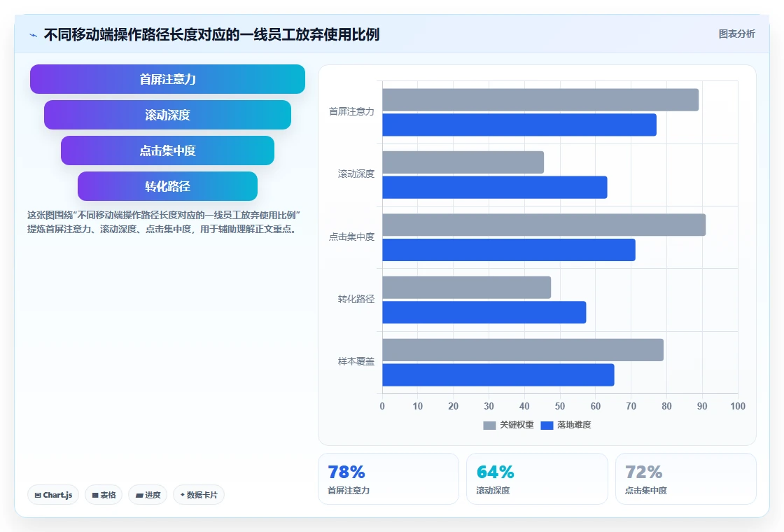
Task: Click the 样本覆盖 axis label
Action: (x=356, y=361)
